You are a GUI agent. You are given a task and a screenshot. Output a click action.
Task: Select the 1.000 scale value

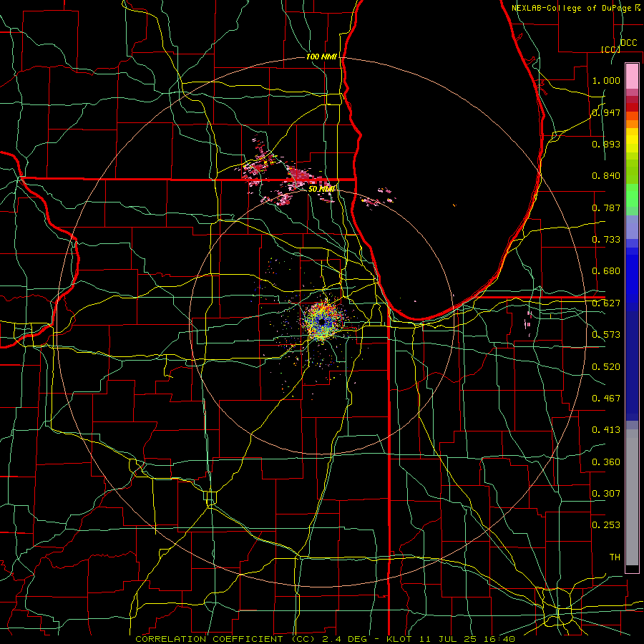tap(606, 80)
